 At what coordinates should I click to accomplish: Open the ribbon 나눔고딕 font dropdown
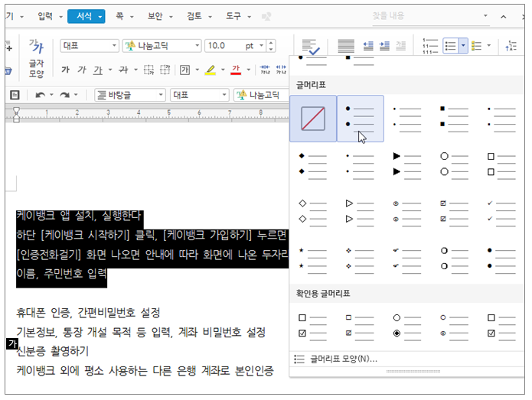coord(197,46)
